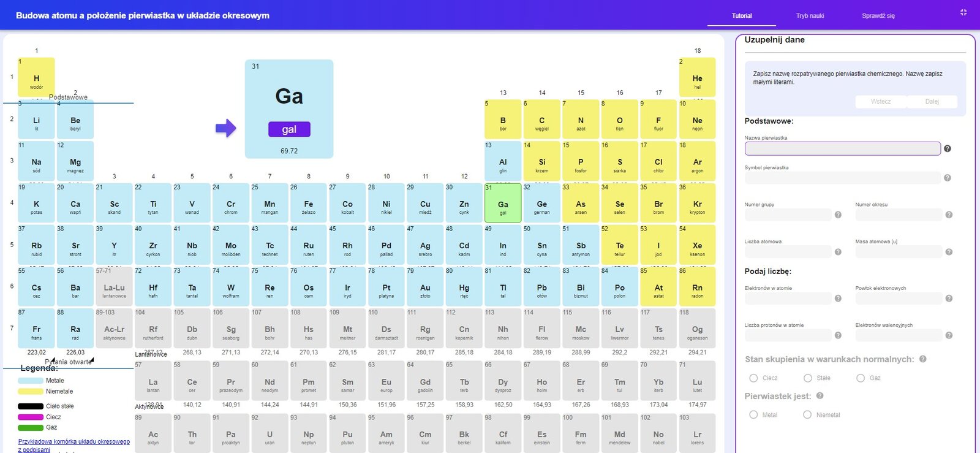Click help icon beside Pierwiastek jest heading
The width and height of the screenshot is (980, 453).
point(820,396)
